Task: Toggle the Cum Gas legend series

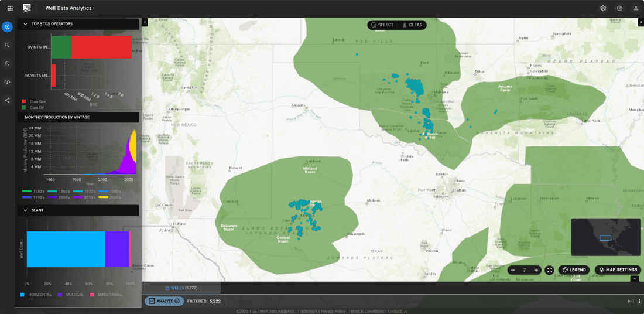Action: click(34, 102)
